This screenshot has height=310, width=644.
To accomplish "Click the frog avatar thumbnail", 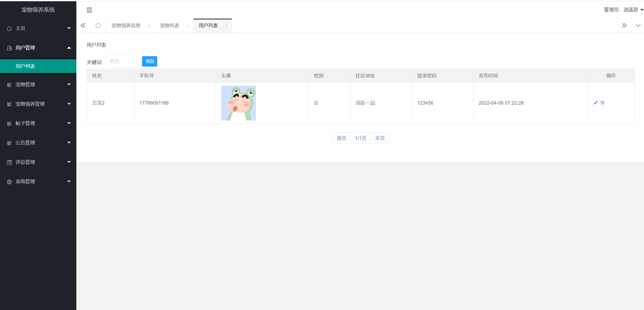I will click(x=238, y=103).
